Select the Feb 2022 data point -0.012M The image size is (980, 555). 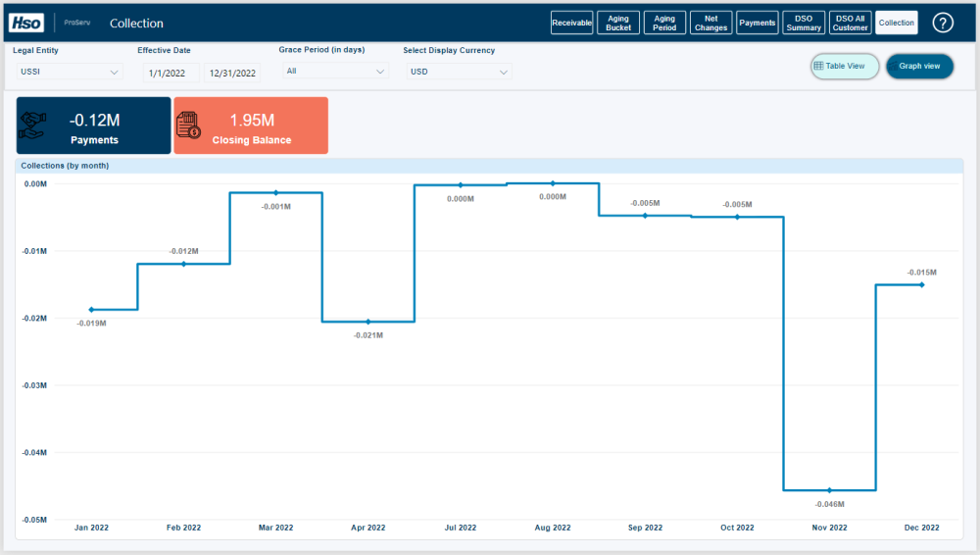point(184,264)
